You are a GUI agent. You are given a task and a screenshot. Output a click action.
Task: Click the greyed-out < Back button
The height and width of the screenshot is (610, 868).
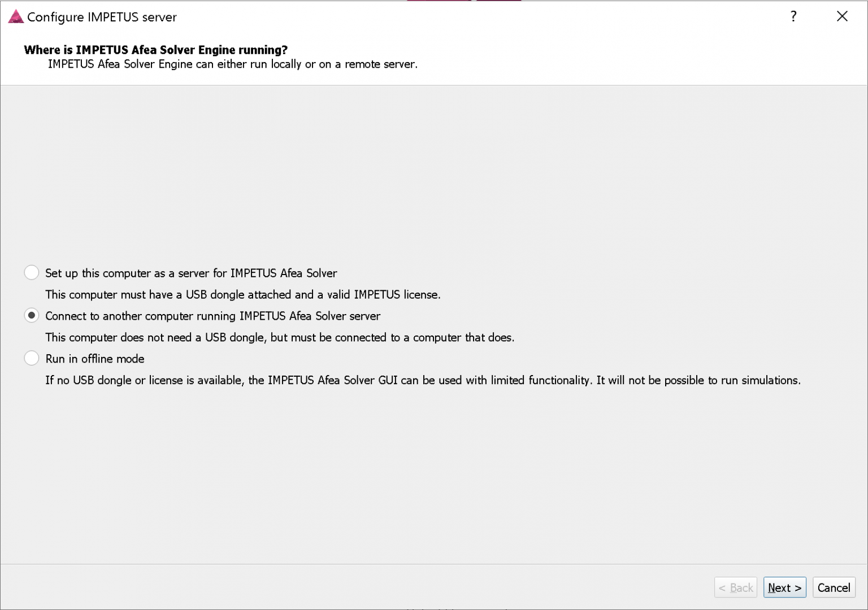736,587
